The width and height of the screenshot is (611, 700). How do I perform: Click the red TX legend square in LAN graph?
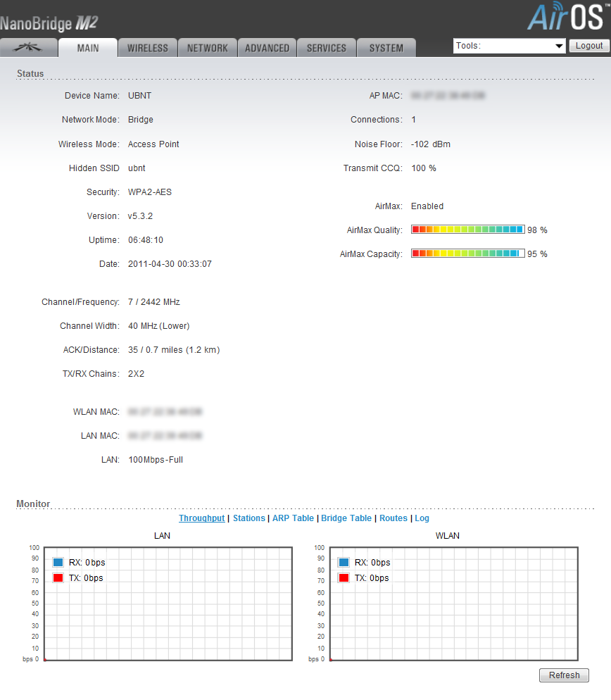coord(58,578)
